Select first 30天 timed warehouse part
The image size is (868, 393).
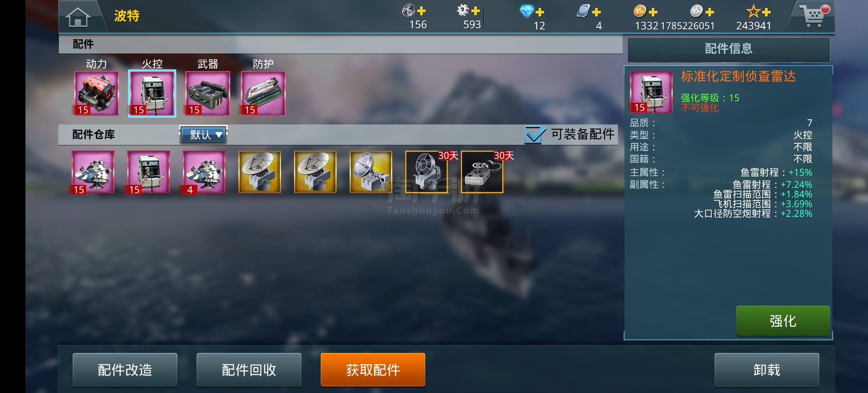(427, 172)
